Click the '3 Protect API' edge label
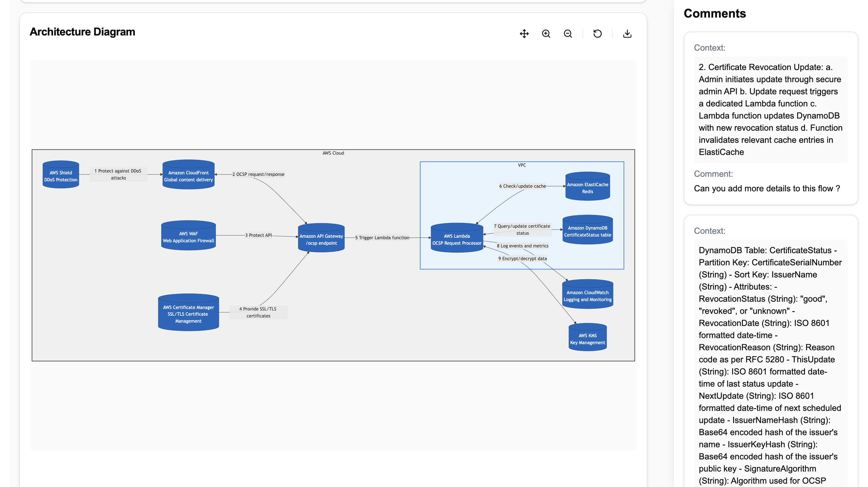Screen dimensions: 868x487 click(258, 235)
